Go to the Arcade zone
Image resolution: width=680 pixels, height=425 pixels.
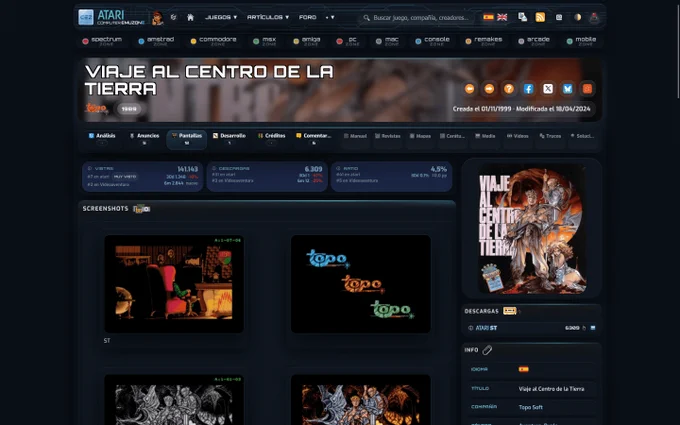(534, 41)
